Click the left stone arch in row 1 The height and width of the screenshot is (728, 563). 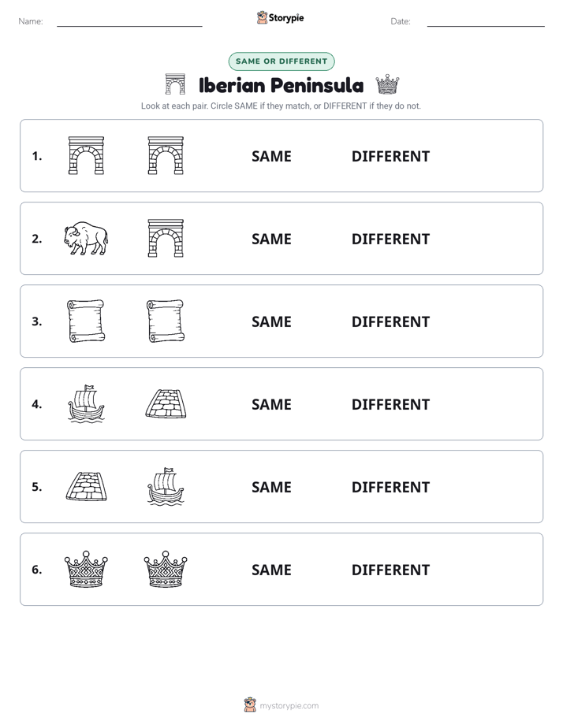(87, 155)
